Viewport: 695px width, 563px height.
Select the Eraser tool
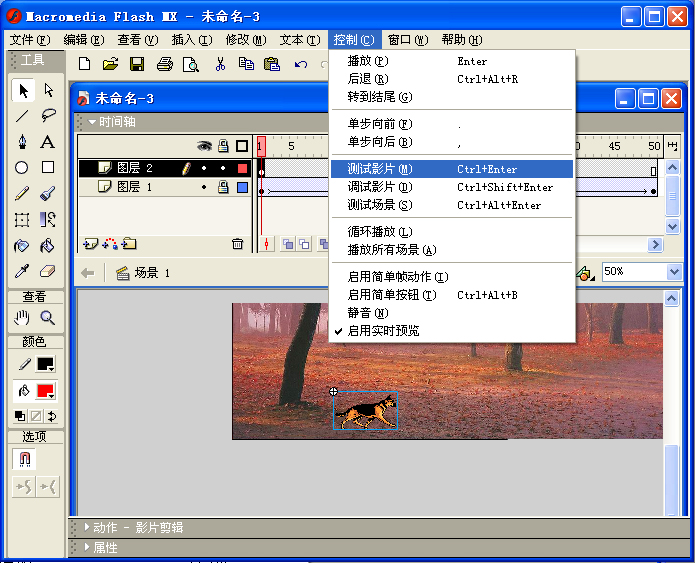pos(48,271)
